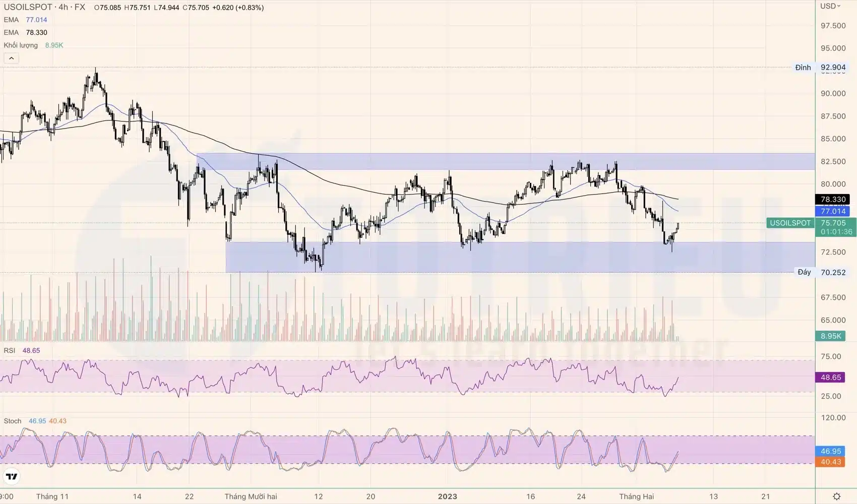This screenshot has height=504, width=857.
Task: Open the USD currency dropdown
Action: pos(830,6)
